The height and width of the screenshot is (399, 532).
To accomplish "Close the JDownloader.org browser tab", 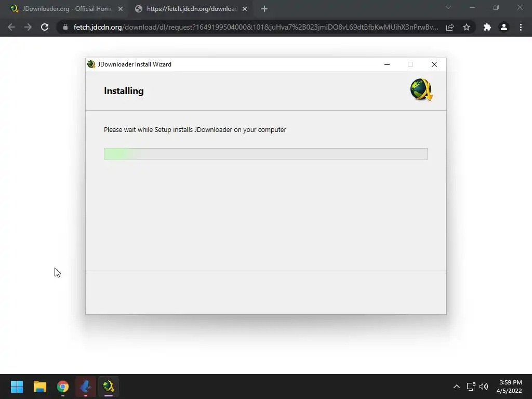I will (x=121, y=9).
